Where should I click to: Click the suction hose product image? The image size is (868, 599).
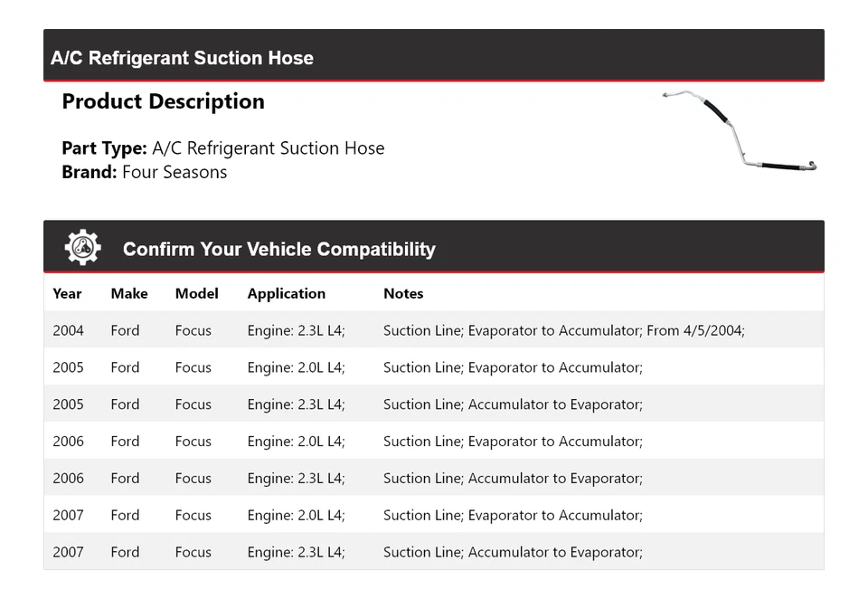coord(739,131)
